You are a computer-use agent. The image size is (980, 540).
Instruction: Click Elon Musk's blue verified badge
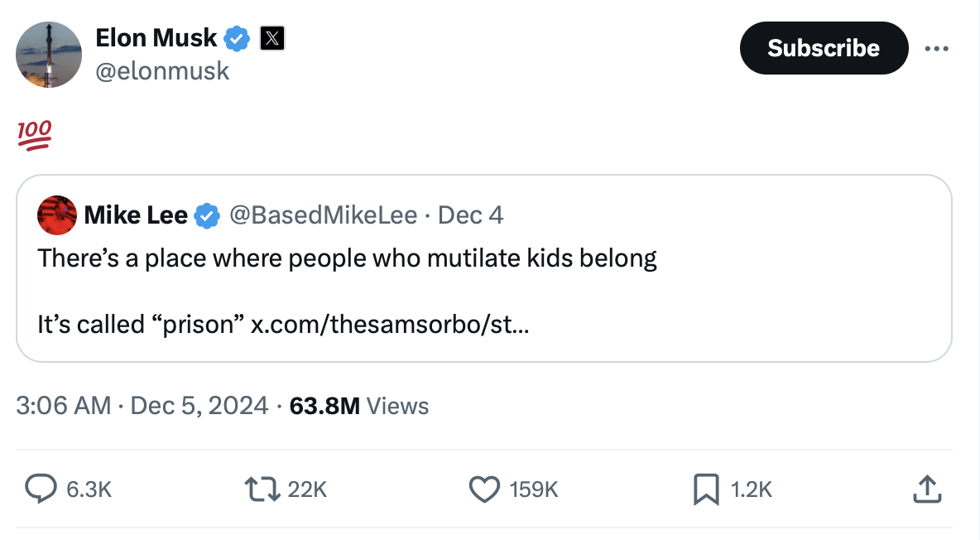238,37
